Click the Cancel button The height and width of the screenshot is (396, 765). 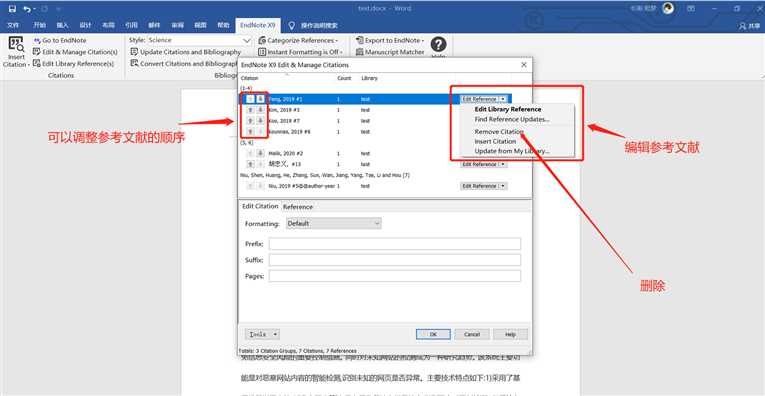pos(472,335)
